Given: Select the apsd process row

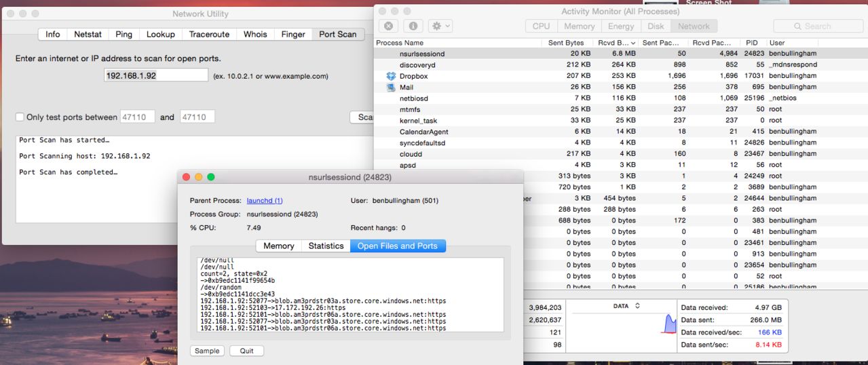Looking at the screenshot, I should click(621, 165).
